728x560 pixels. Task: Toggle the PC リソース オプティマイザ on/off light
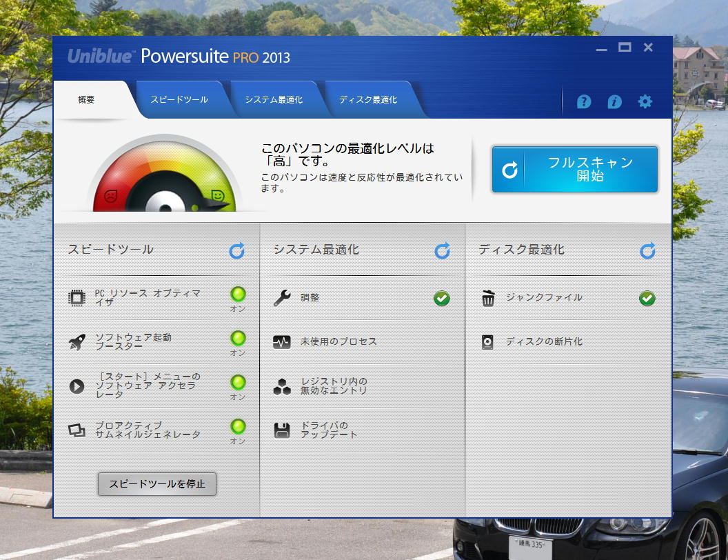[238, 294]
